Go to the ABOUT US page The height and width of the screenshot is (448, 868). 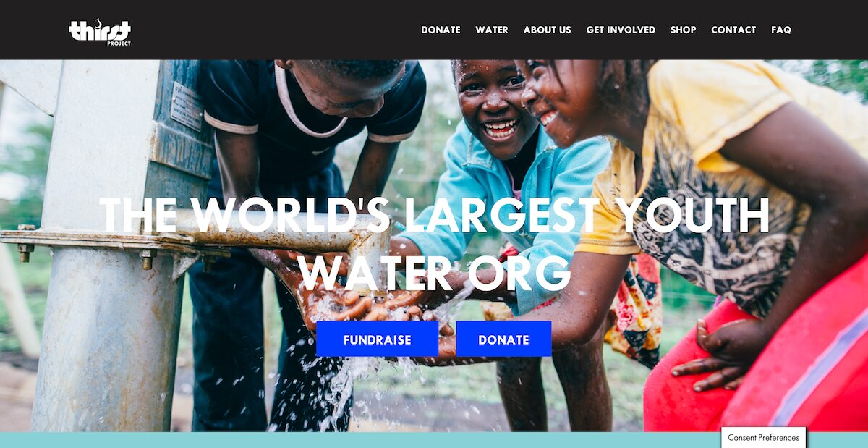(547, 30)
